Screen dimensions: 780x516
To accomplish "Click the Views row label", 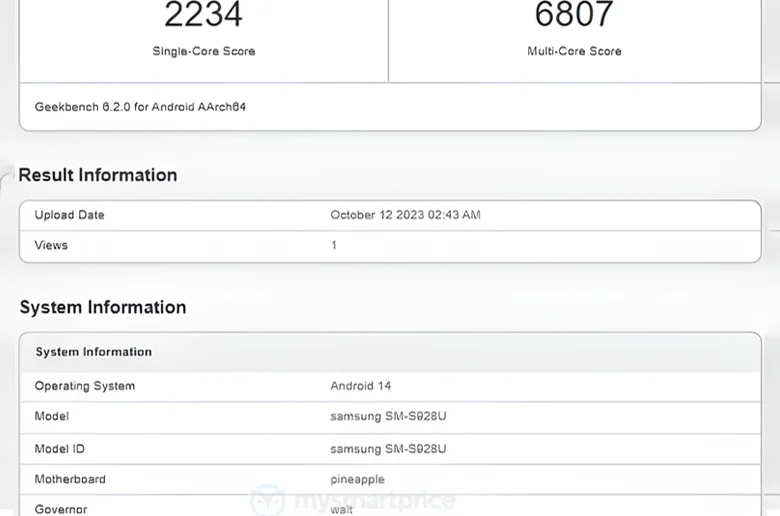I will [51, 245].
